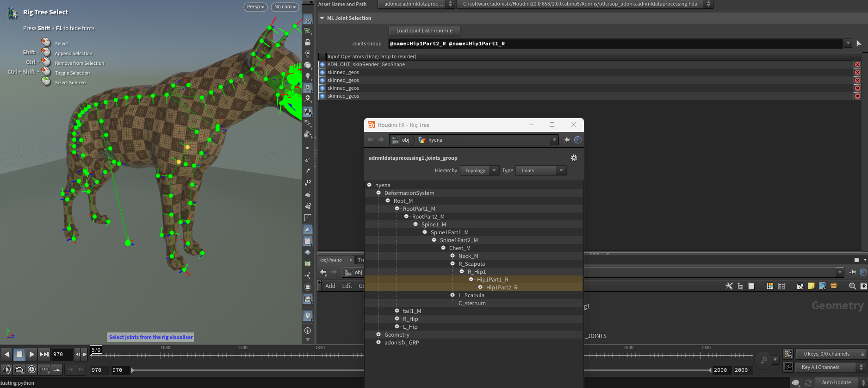Click the selection arrow icon beside Joints Group
Viewport: 868px width, 388px height.
pyautogui.click(x=859, y=44)
